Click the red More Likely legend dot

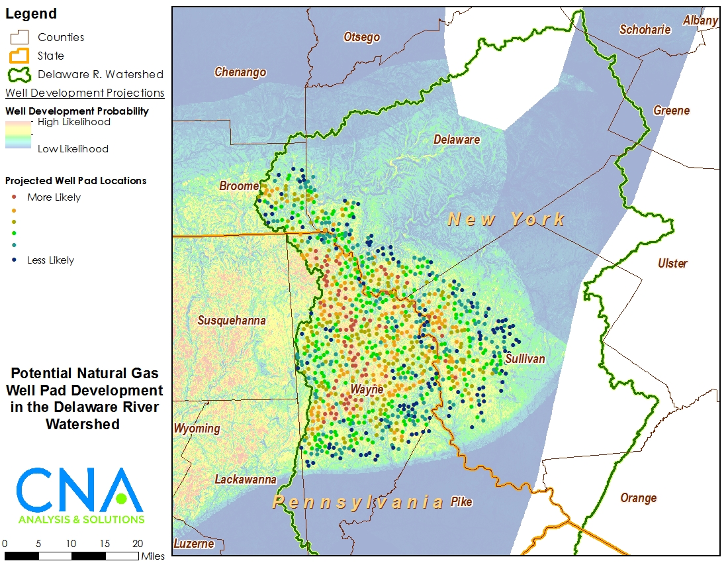[x=14, y=197]
